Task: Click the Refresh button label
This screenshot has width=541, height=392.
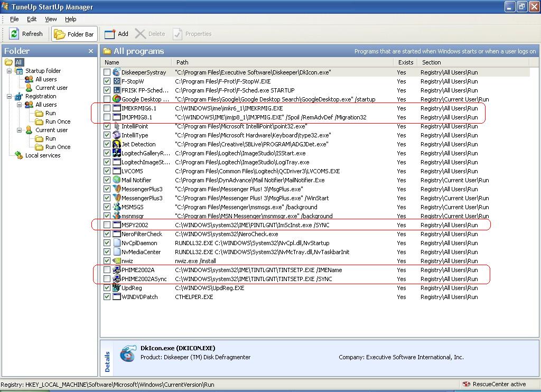Action: tap(32, 34)
